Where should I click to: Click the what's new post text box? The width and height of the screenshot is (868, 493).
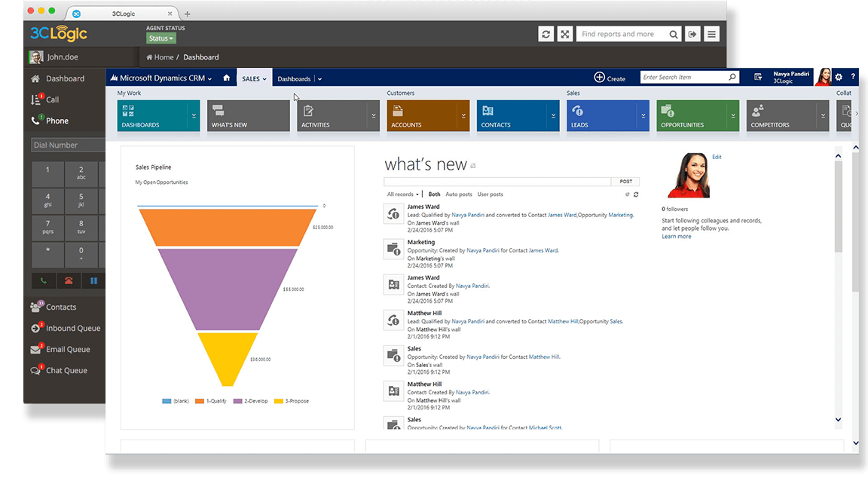(497, 182)
